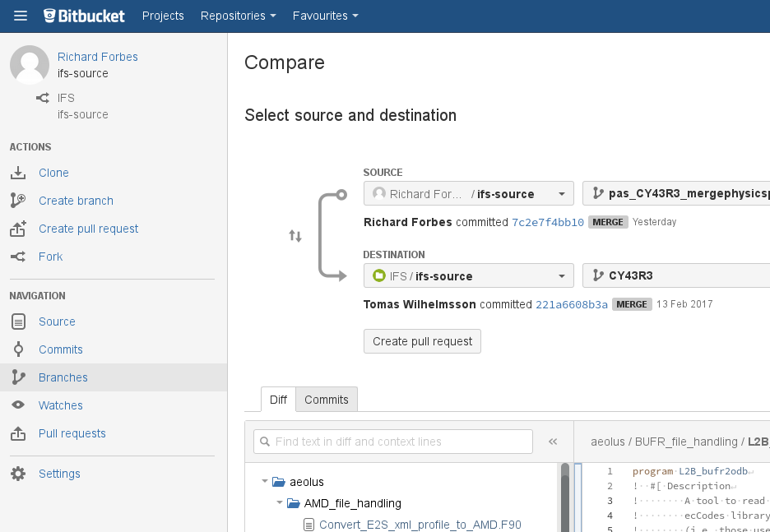This screenshot has height=532, width=770.
Task: Select Create branch action
Action: (77, 201)
